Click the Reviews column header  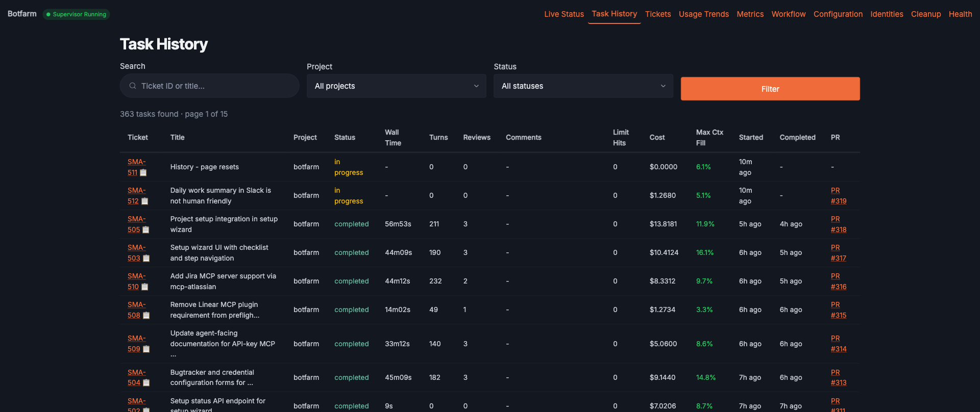tap(477, 138)
